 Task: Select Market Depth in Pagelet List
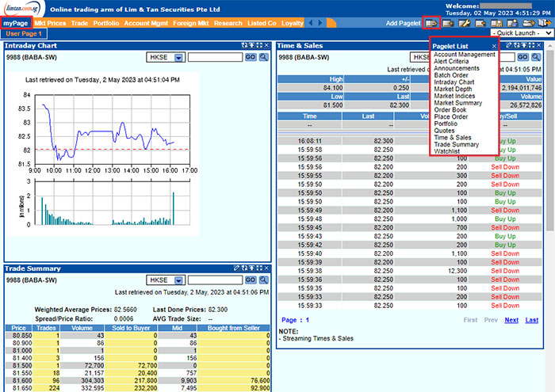[x=453, y=89]
